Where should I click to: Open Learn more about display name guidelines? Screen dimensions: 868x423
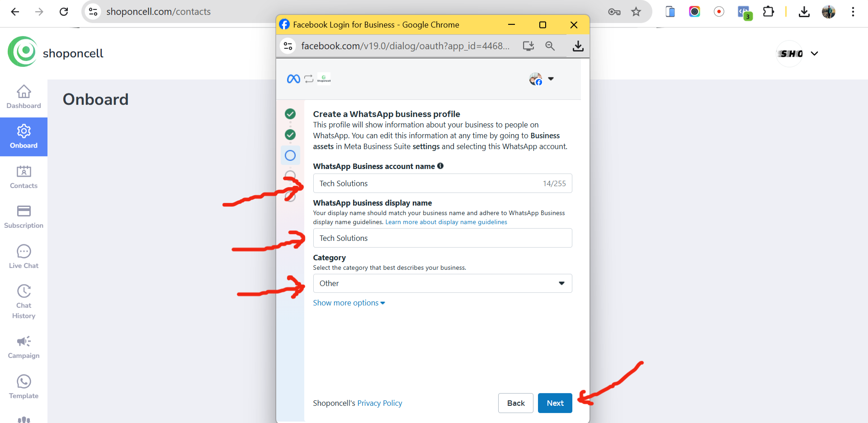tap(446, 222)
